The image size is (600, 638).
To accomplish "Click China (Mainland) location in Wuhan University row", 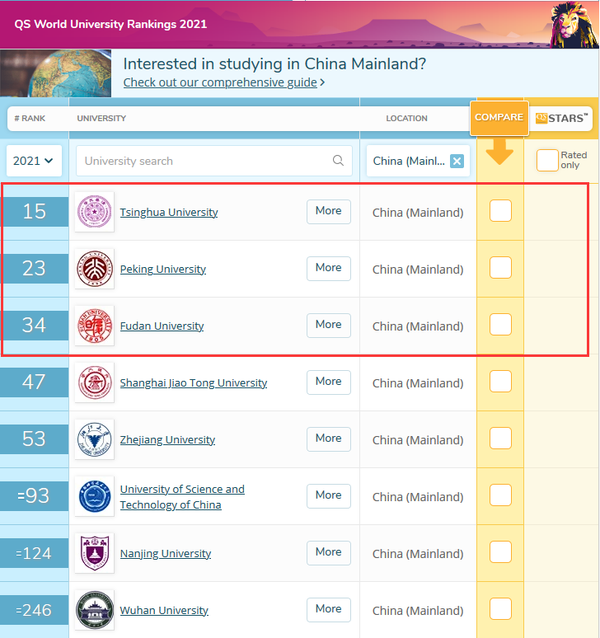I will (418, 611).
